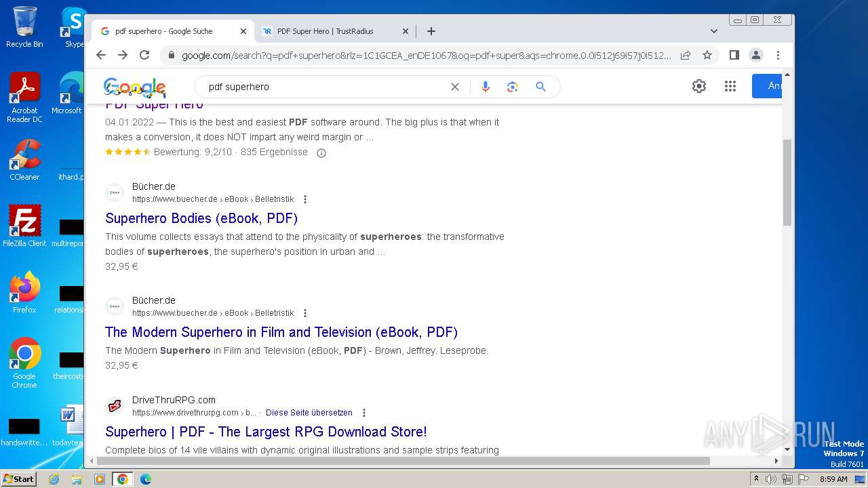The image size is (868, 488).
Task: Click the 8:59 AM taskbar clock
Action: (x=833, y=479)
